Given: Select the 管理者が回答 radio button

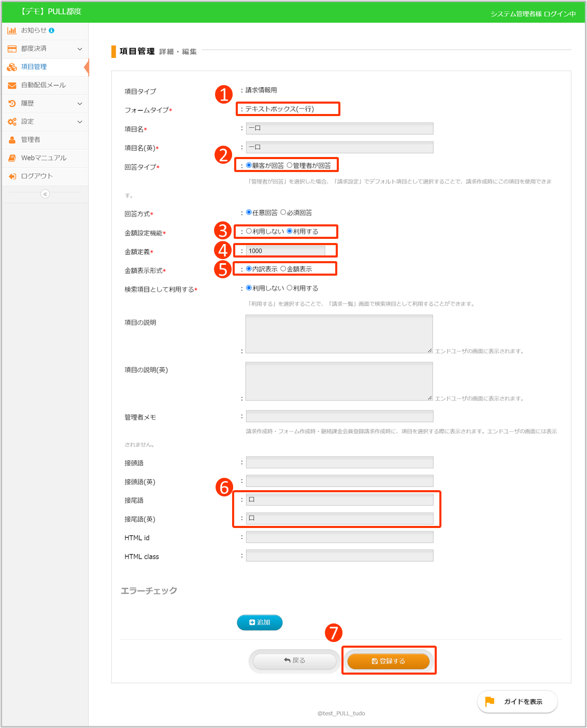Looking at the screenshot, I should tap(290, 165).
